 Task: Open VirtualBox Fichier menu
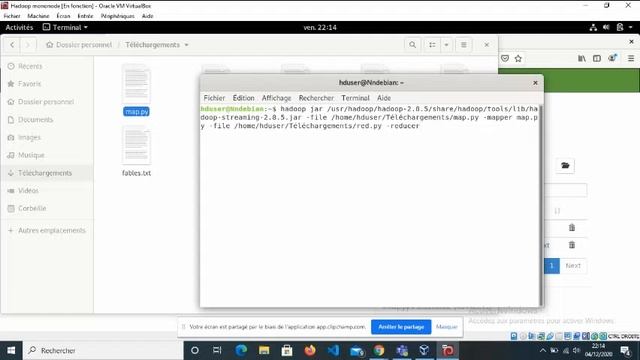click(x=12, y=16)
